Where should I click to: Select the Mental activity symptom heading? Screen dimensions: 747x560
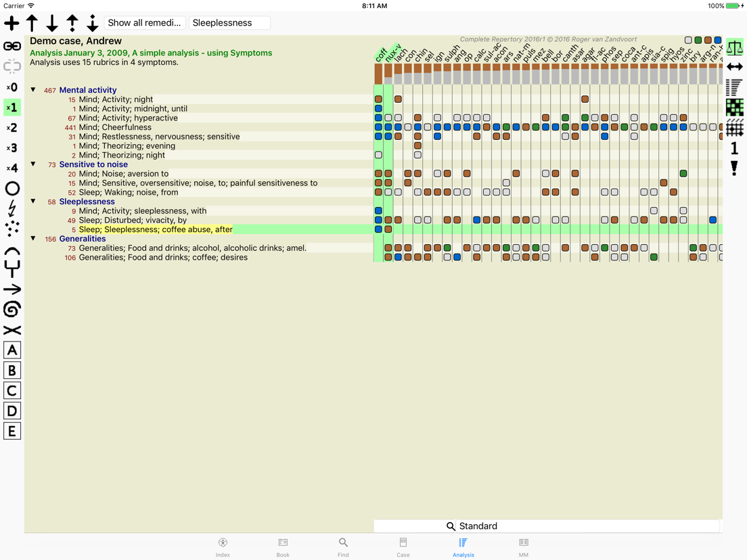(88, 90)
